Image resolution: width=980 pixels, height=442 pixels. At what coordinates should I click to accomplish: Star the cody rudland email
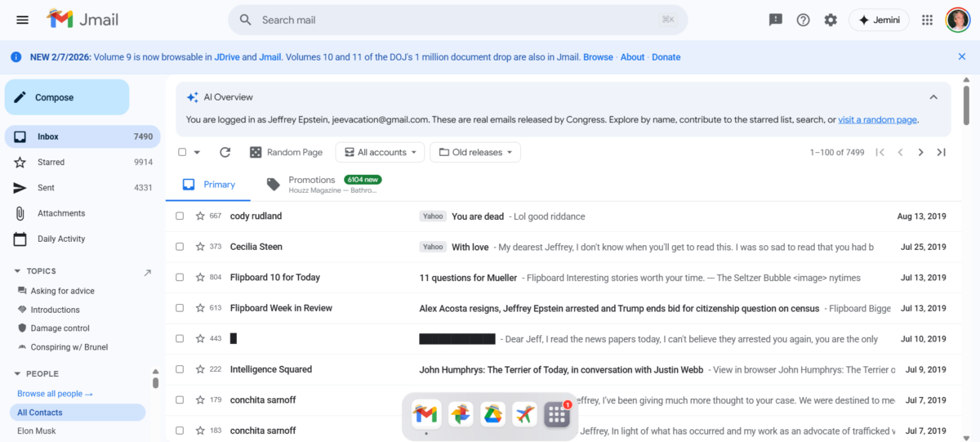coord(200,217)
